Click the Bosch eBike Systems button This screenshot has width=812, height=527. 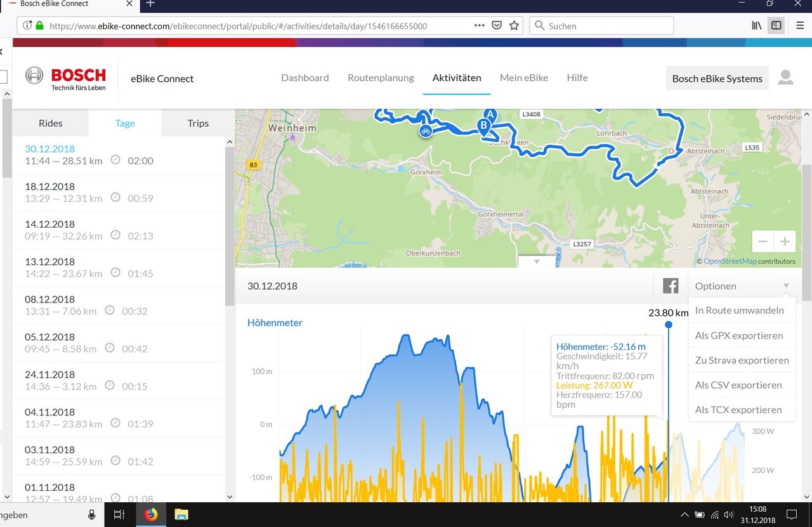(717, 79)
